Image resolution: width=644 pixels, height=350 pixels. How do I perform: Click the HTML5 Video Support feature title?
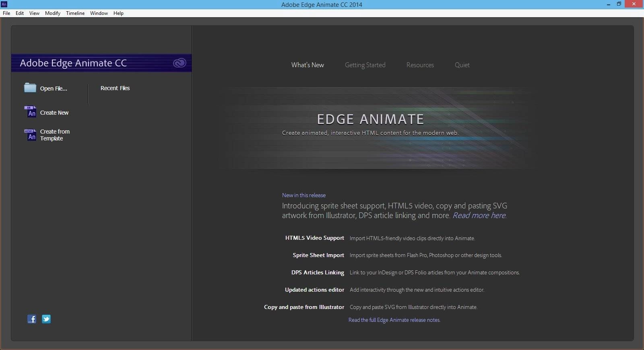pyautogui.click(x=315, y=238)
